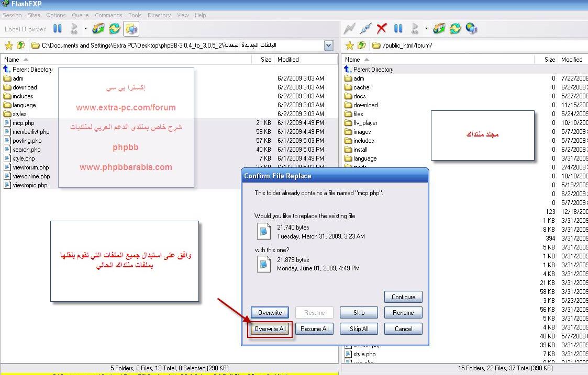This screenshot has width=588, height=375.
Task: Click the bookmark star icon in remote pane
Action: (x=349, y=46)
